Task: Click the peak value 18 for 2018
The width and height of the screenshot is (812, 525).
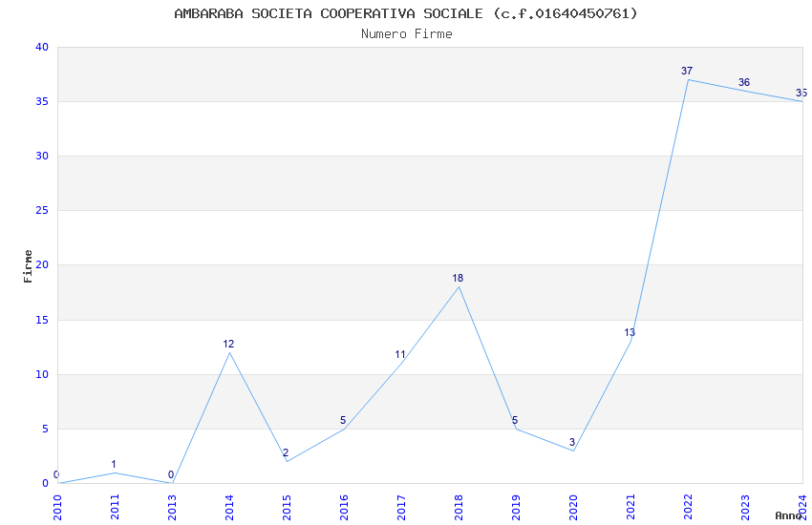Action: coord(458,279)
